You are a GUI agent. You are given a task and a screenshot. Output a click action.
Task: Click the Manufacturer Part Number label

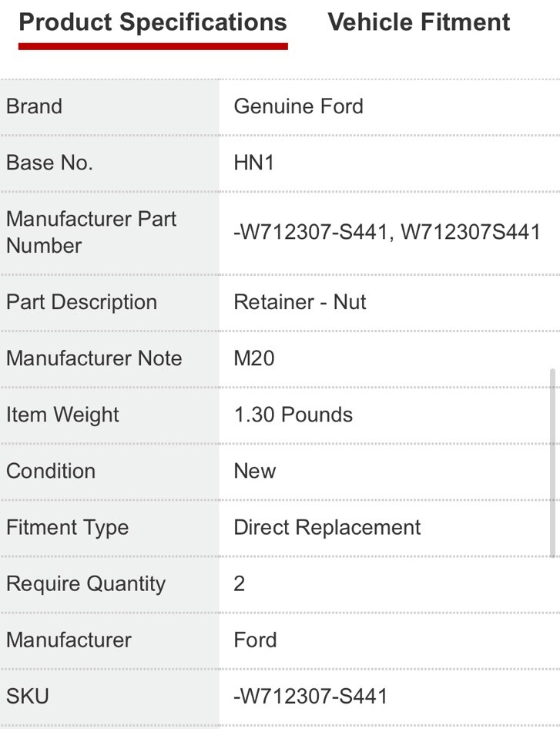(91, 232)
